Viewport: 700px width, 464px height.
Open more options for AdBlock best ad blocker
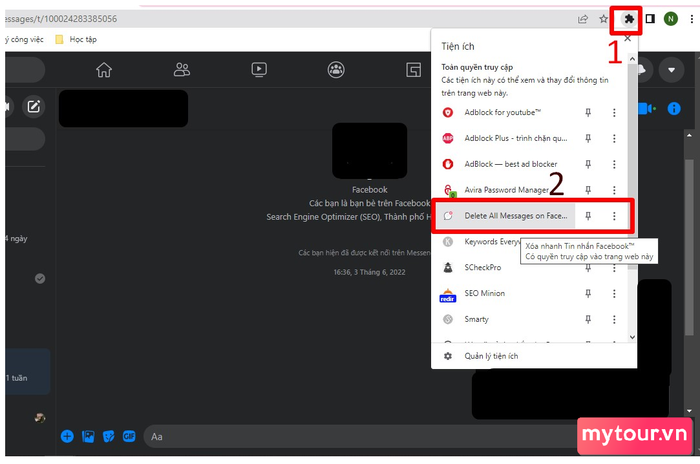(614, 164)
